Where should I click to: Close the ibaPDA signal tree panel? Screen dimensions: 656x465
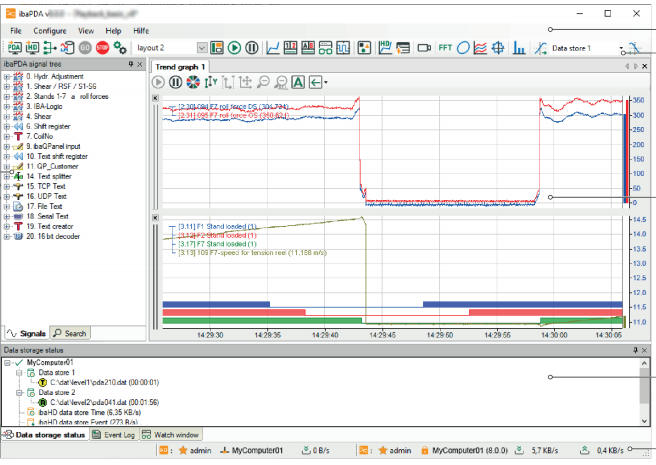click(142, 64)
